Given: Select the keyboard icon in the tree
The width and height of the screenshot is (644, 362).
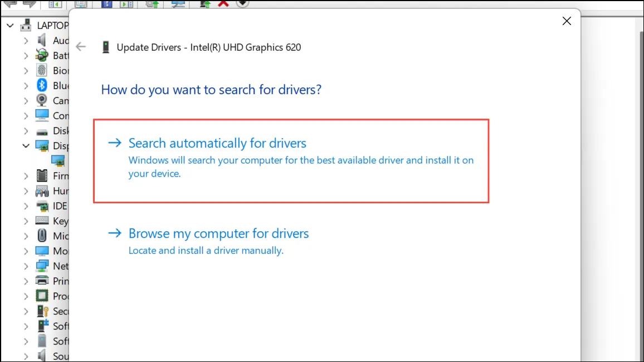Looking at the screenshot, I should point(41,221).
